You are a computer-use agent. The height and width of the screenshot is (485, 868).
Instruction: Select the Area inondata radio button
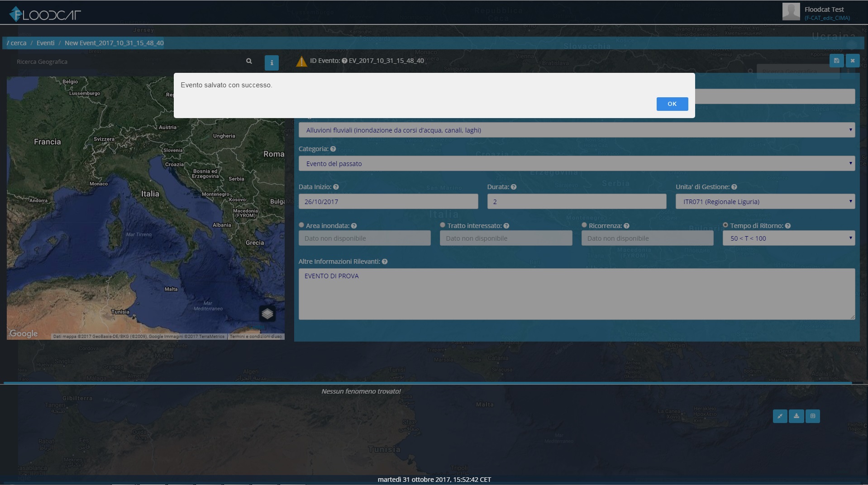point(301,225)
